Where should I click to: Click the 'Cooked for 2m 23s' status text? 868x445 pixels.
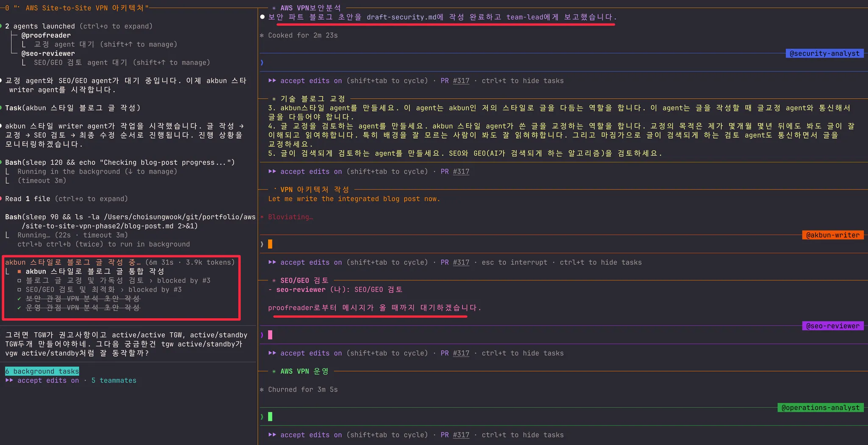pos(303,36)
